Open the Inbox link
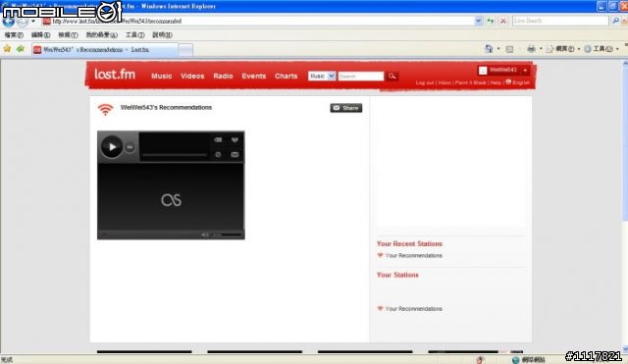 445,82
